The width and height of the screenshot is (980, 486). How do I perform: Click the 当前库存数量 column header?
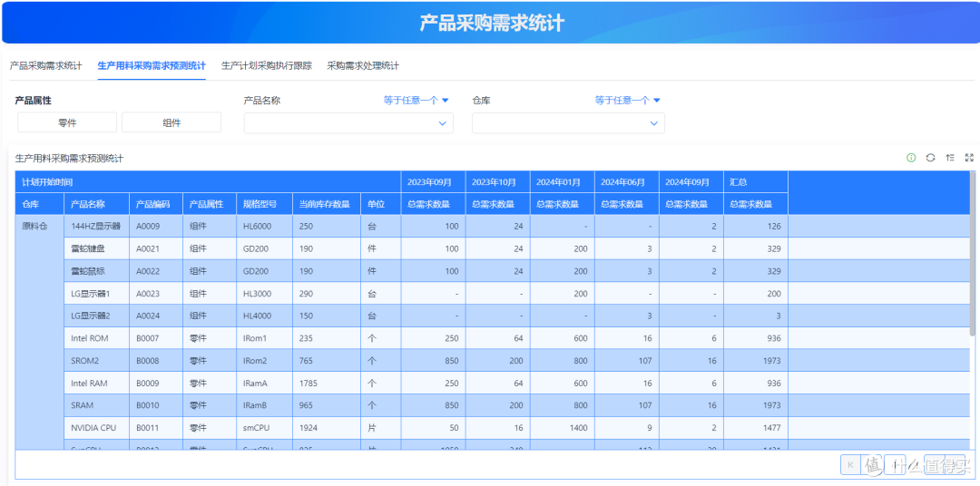click(x=327, y=204)
